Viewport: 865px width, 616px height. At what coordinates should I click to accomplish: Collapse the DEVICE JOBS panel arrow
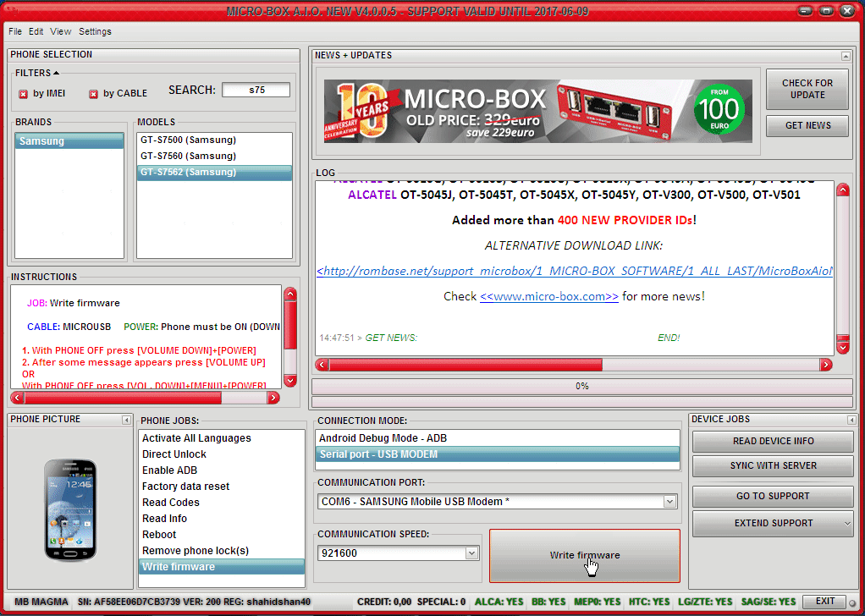point(851,421)
